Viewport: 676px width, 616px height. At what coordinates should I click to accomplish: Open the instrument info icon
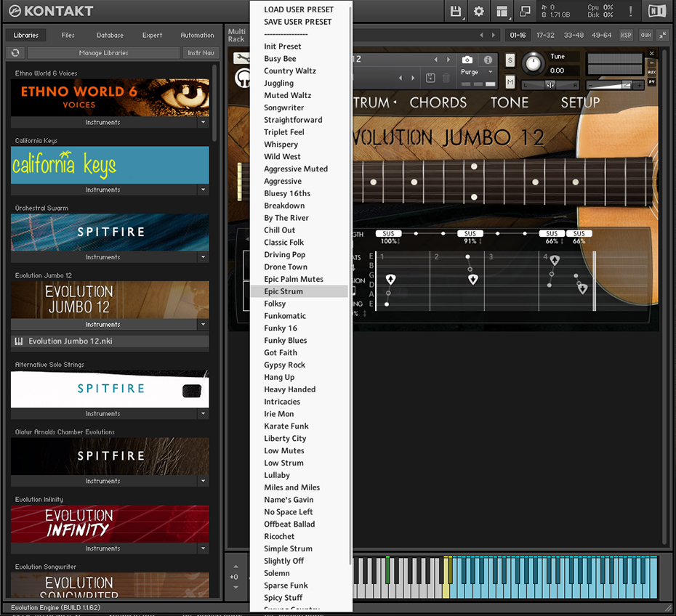(488, 60)
